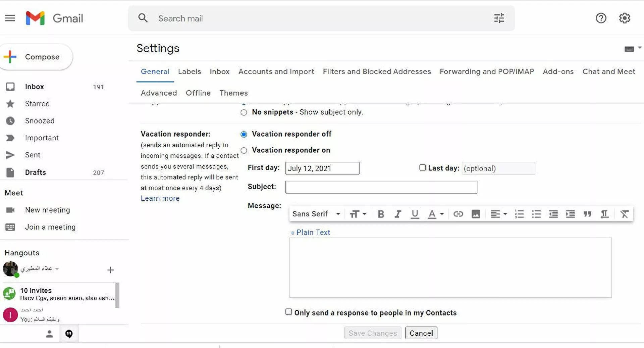Open the Learn more link
Screen dimensions: 644x348
point(160,198)
